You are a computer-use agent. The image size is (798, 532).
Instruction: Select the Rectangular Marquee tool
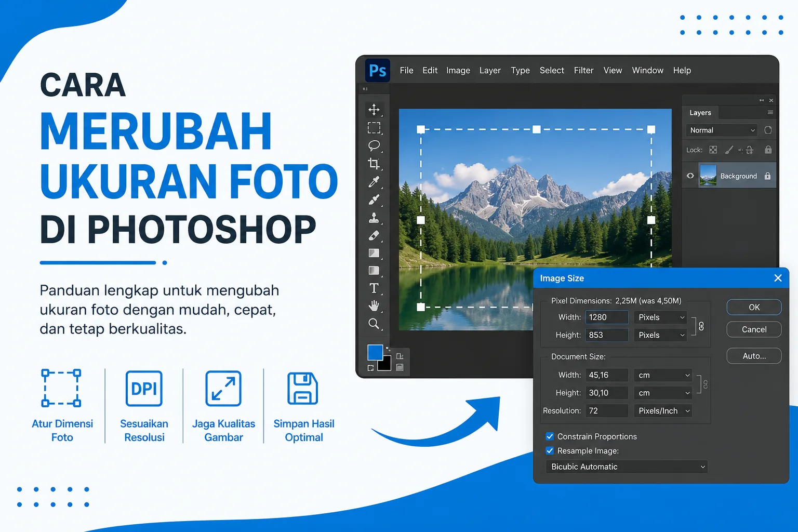(374, 128)
